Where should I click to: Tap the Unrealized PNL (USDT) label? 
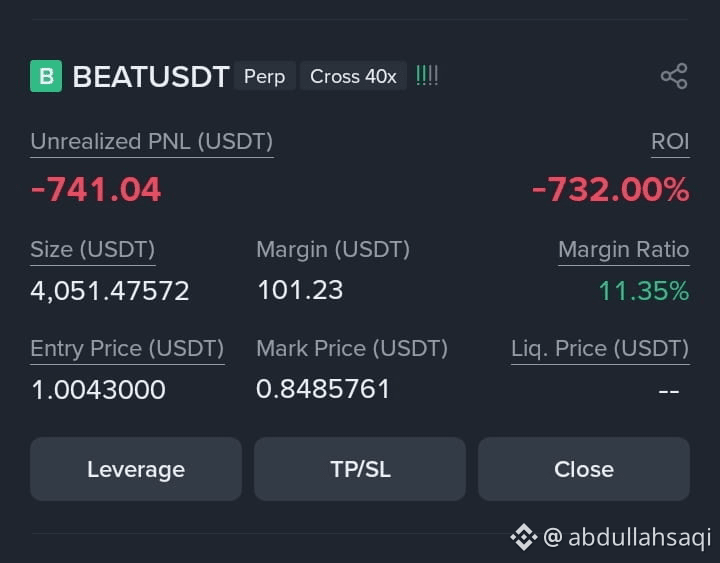pyautogui.click(x=152, y=141)
